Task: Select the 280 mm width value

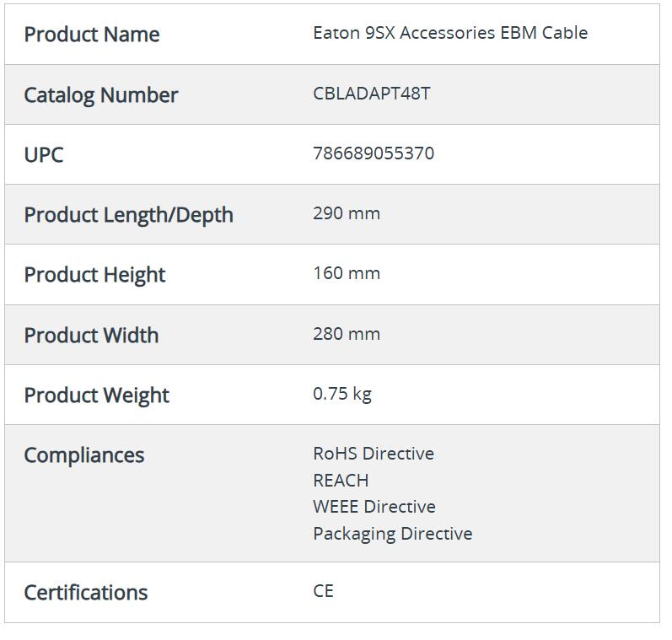Action: pos(346,334)
